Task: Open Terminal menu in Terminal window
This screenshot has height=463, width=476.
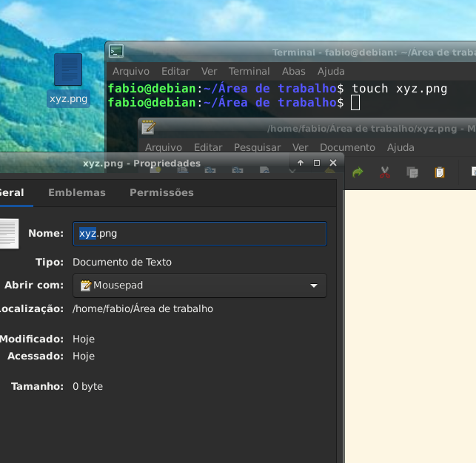Action: pyautogui.click(x=249, y=71)
